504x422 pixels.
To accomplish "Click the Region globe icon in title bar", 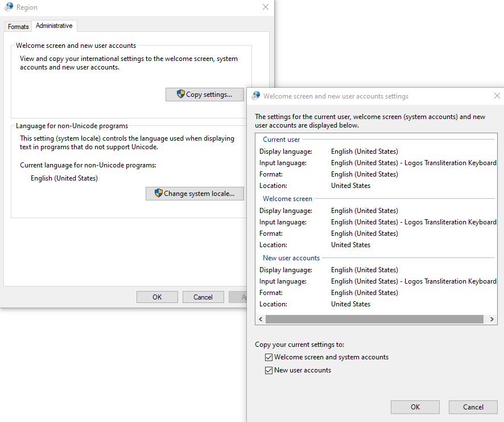I will coord(9,7).
